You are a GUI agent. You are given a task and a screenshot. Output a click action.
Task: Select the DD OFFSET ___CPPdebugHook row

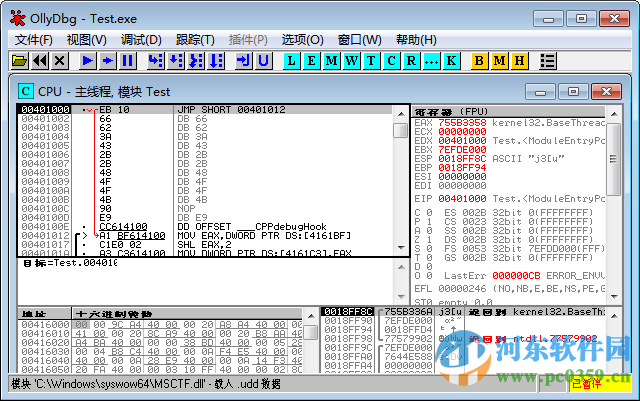pyautogui.click(x=204, y=227)
